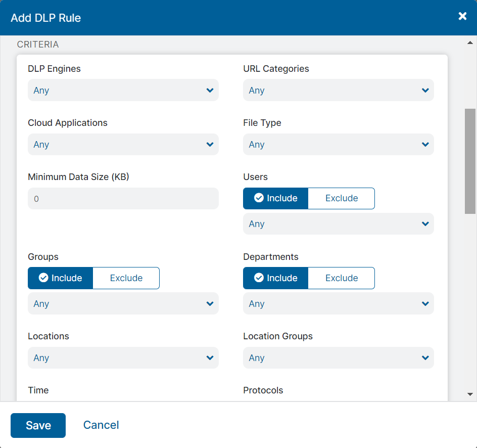Viewport: 477px width, 448px height.
Task: Select Include for Groups
Action: coord(60,278)
